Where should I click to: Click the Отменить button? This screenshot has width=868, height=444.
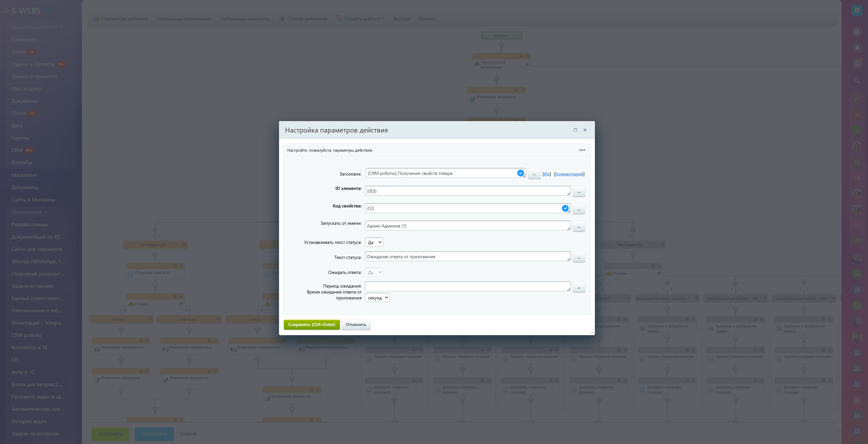pos(355,324)
